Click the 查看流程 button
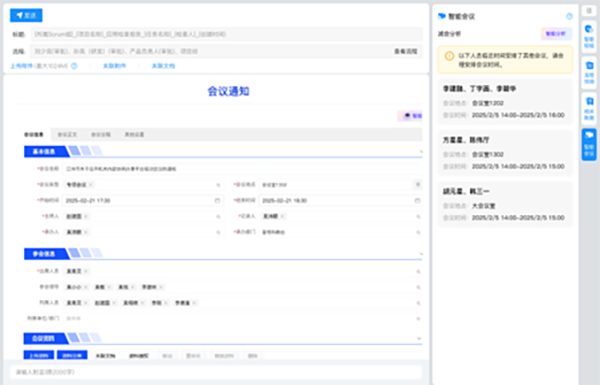 tap(406, 51)
